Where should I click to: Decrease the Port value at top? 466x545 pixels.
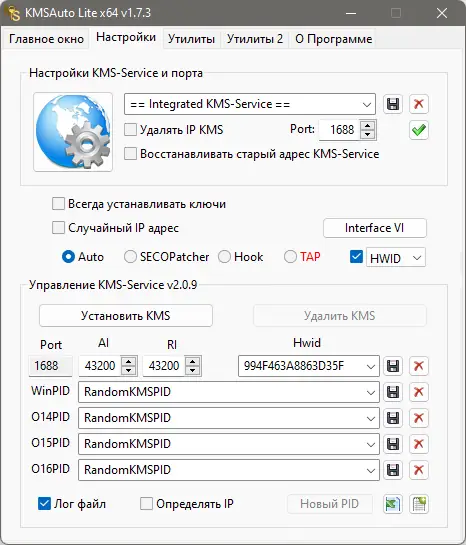pos(368,135)
